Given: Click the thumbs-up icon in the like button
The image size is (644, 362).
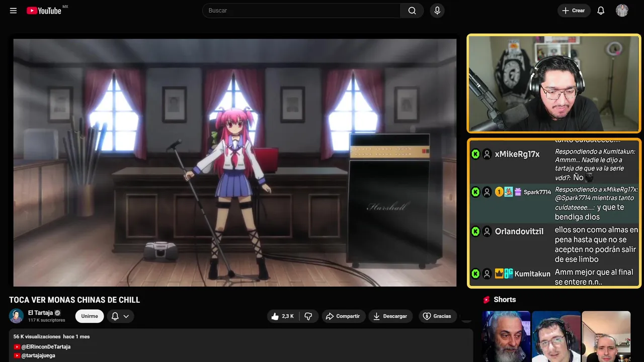Looking at the screenshot, I should pyautogui.click(x=275, y=316).
